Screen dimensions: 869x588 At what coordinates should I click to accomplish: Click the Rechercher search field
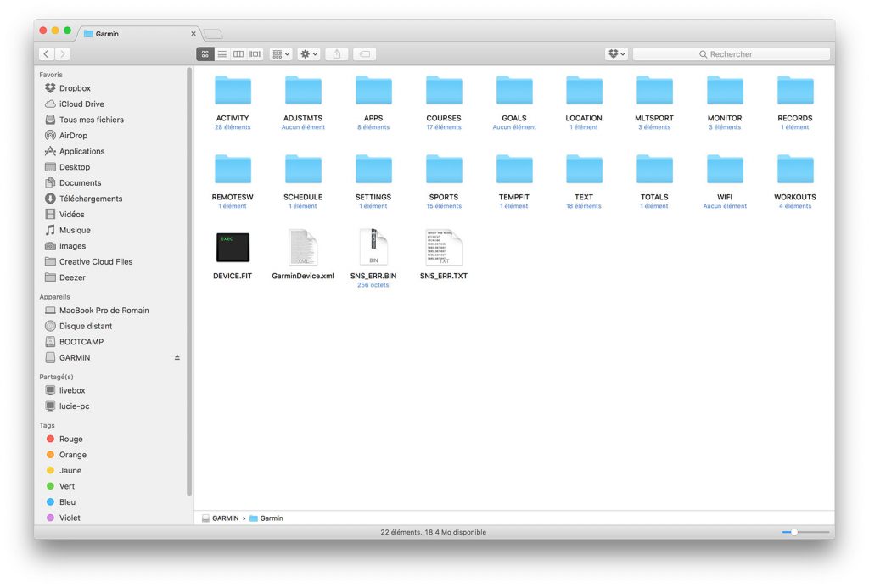coord(731,54)
